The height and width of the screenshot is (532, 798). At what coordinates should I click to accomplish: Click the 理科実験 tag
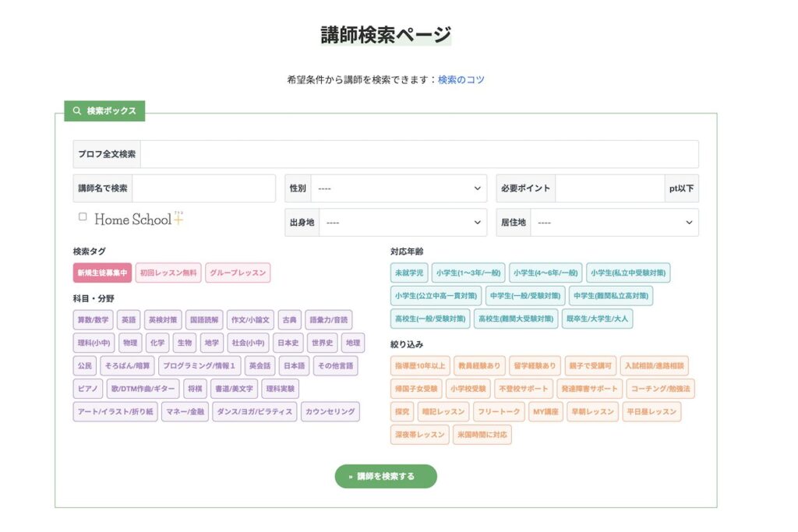coord(281,389)
